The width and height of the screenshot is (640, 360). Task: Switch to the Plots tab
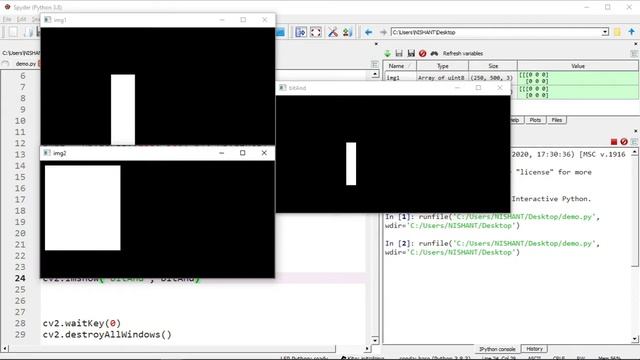coord(535,120)
